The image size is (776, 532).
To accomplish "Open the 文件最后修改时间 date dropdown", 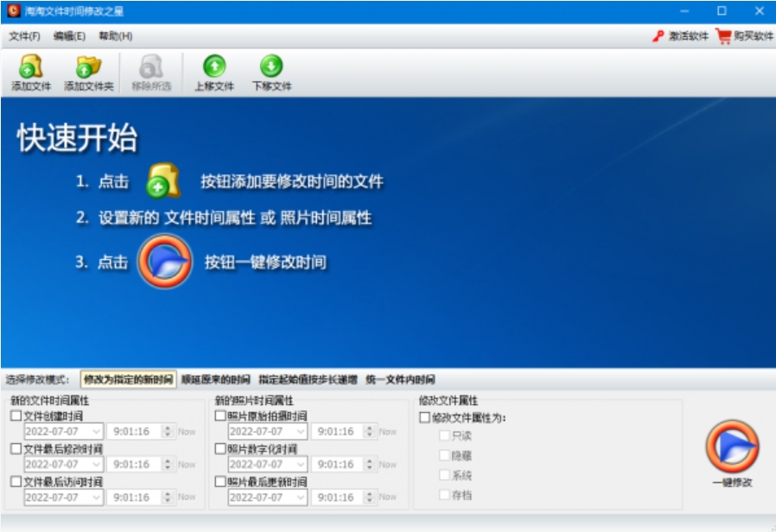I will [96, 465].
